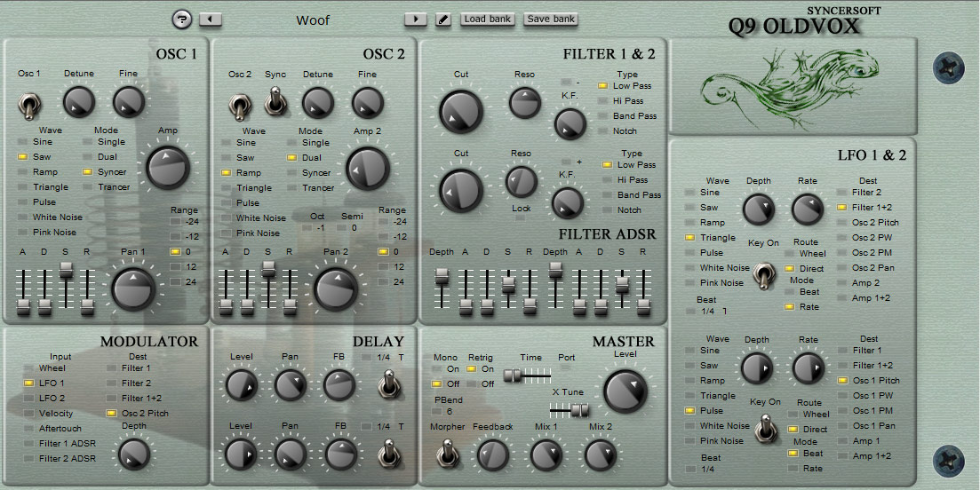Click the pencil rename preset icon
This screenshot has width=980, height=490.
point(442,20)
